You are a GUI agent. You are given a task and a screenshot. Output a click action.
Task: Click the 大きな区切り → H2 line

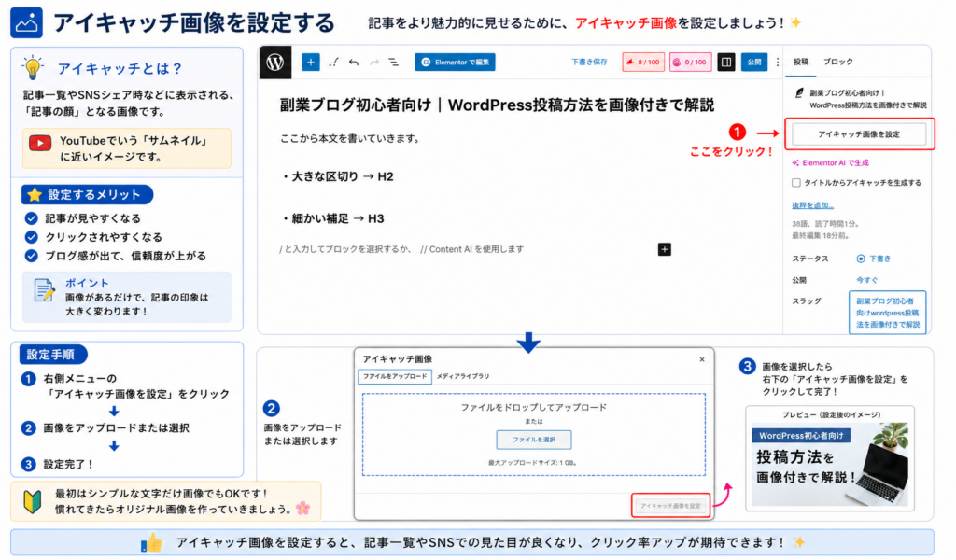click(336, 176)
